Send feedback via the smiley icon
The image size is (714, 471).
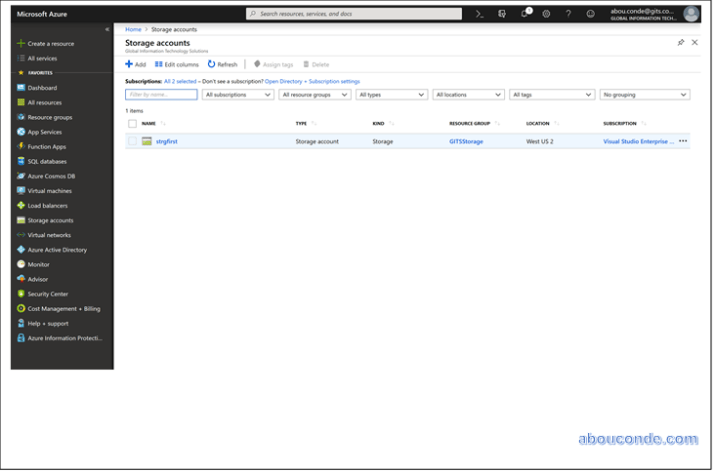click(x=590, y=14)
